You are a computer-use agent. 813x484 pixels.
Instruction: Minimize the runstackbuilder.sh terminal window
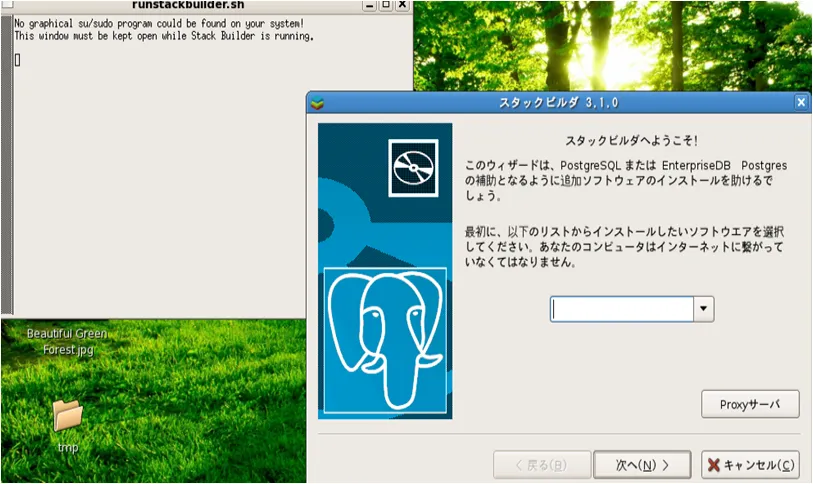[369, 5]
